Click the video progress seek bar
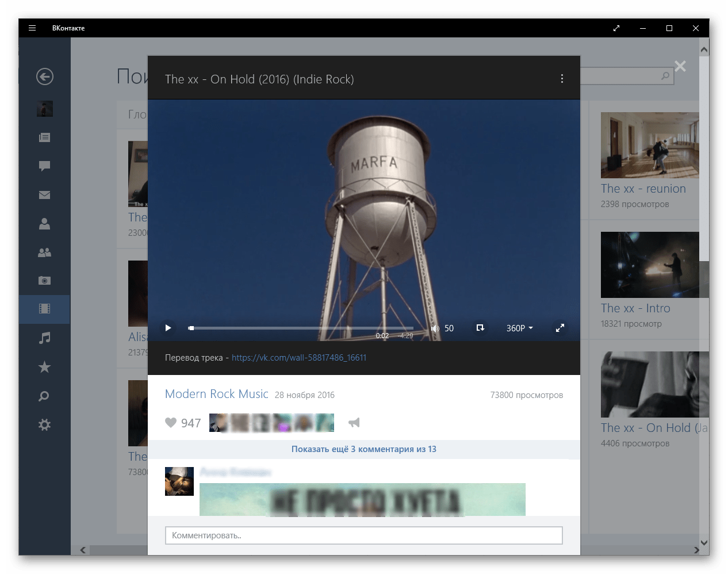 pos(301,328)
